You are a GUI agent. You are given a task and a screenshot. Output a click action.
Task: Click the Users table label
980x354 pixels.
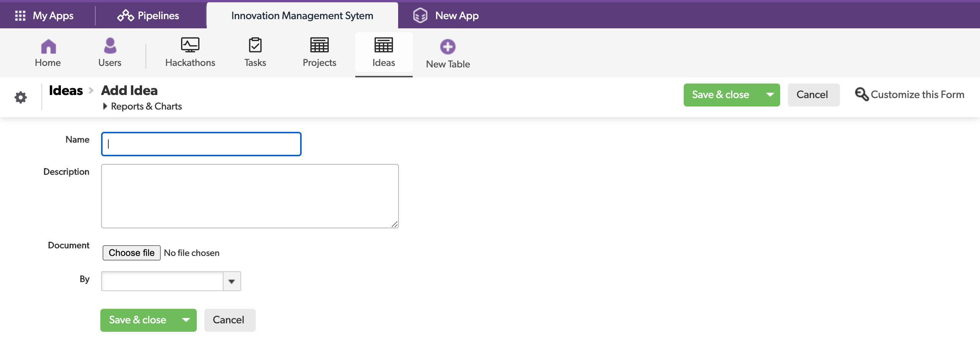click(110, 62)
